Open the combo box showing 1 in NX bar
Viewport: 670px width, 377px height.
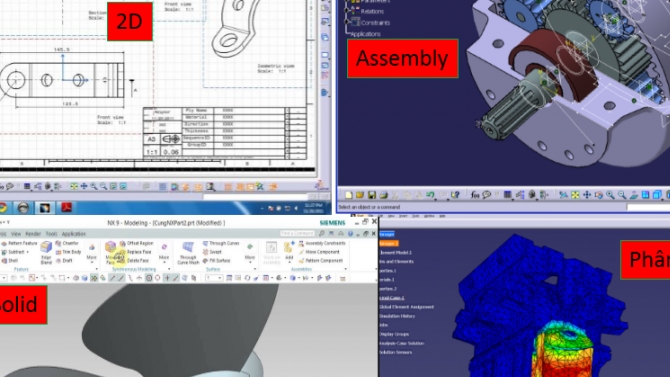214,278
